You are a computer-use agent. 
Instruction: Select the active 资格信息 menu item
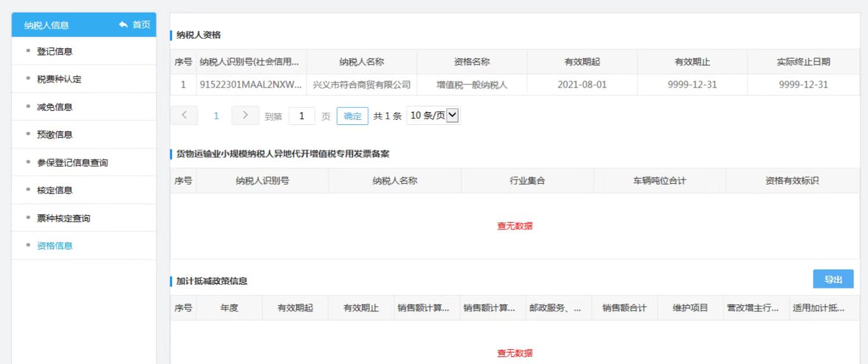pos(54,246)
